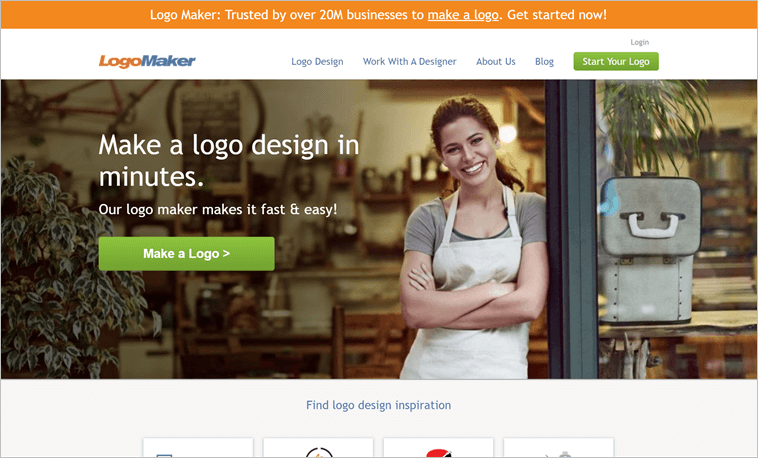Click the Login link

(640, 43)
